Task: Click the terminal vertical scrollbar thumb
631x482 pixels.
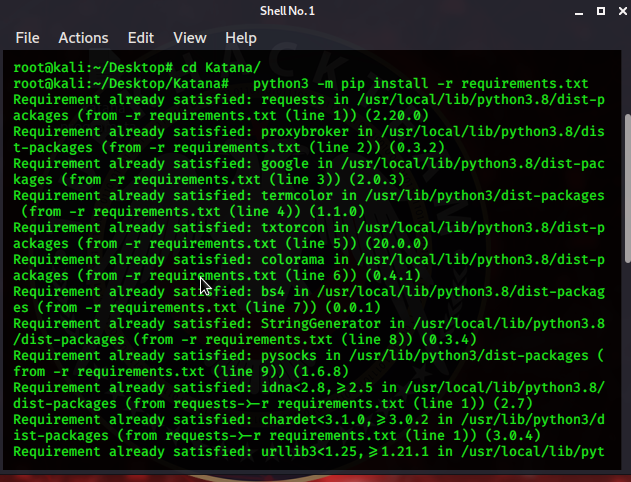Action: pyautogui.click(x=627, y=189)
